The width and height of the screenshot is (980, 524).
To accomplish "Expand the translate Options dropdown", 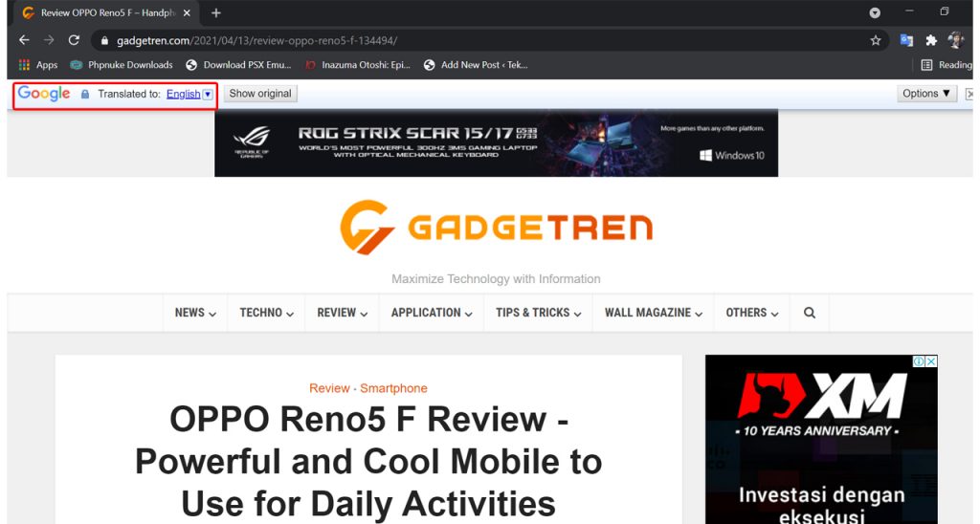I will tap(926, 94).
